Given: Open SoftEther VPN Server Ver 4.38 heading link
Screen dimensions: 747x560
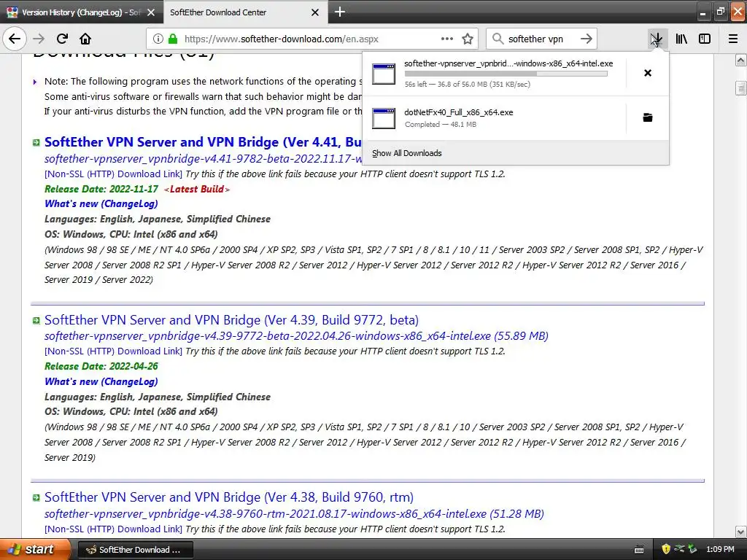Looking at the screenshot, I should point(228,497).
